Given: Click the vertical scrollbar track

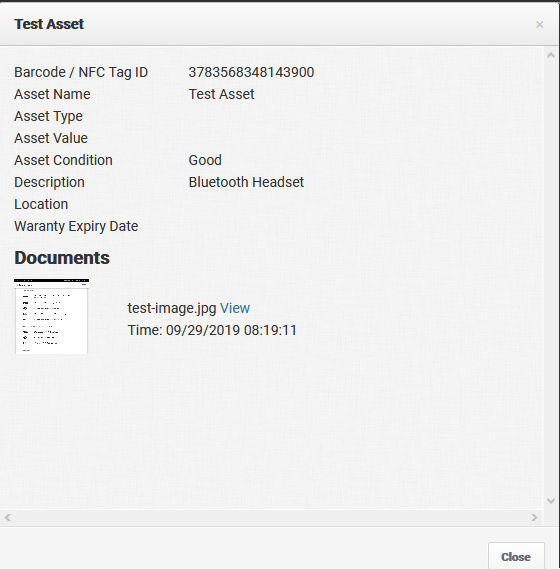Looking at the screenshot, I should (551, 278).
